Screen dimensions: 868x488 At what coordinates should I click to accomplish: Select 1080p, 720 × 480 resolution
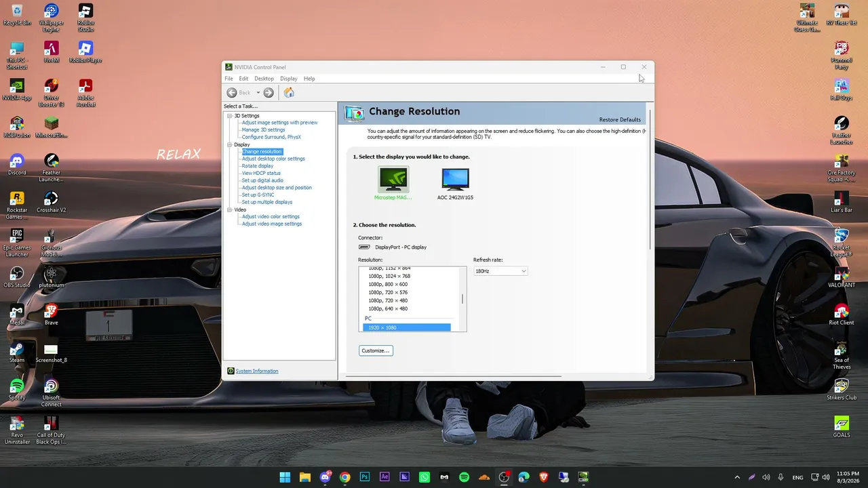pyautogui.click(x=388, y=301)
